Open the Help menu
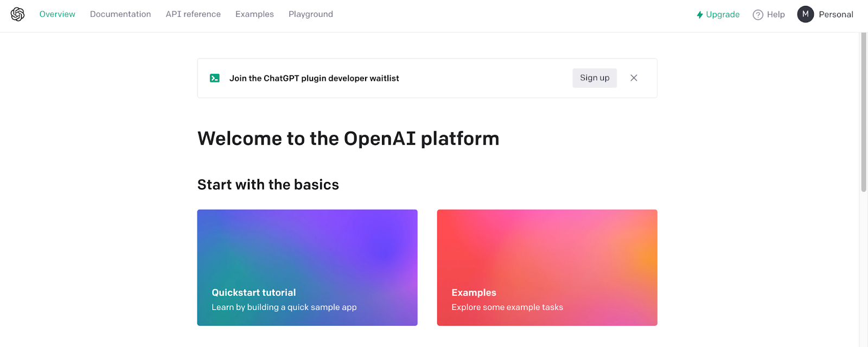868x347 pixels. pos(769,15)
